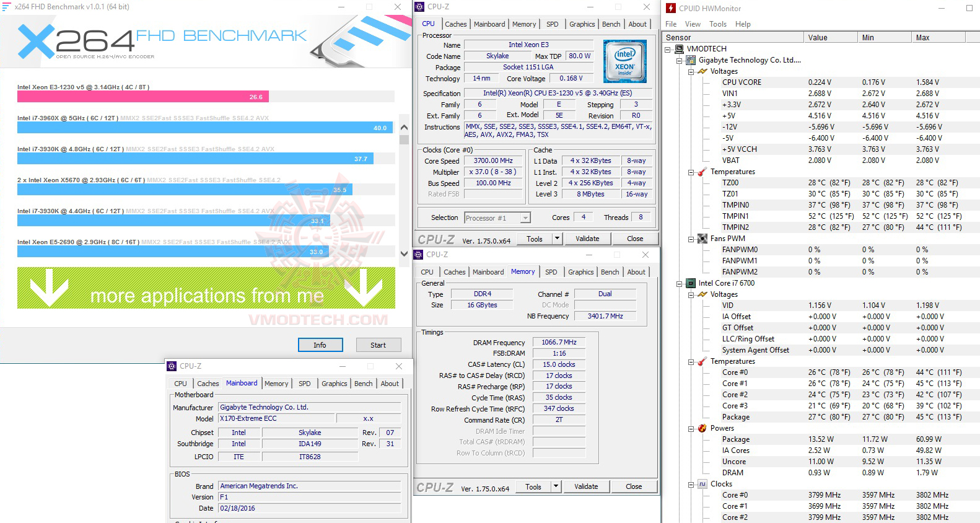Click the Max column header in HWMonitor

(938, 38)
